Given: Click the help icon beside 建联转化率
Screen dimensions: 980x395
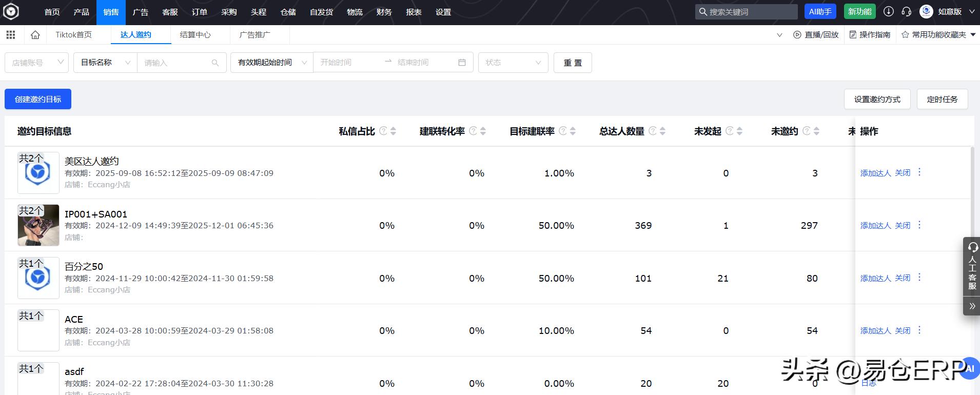Looking at the screenshot, I should pos(473,131).
